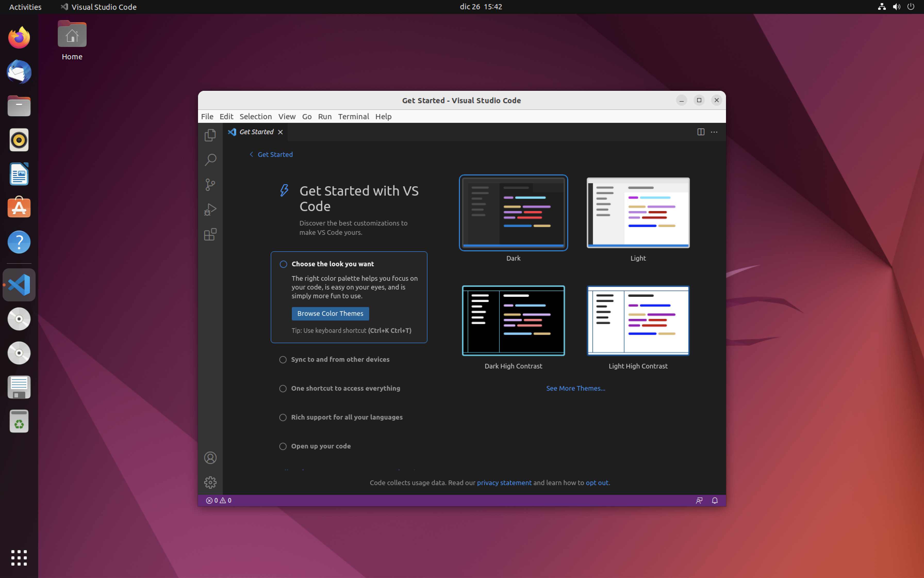Open the Accounts menu icon
Image resolution: width=924 pixels, height=578 pixels.
210,457
